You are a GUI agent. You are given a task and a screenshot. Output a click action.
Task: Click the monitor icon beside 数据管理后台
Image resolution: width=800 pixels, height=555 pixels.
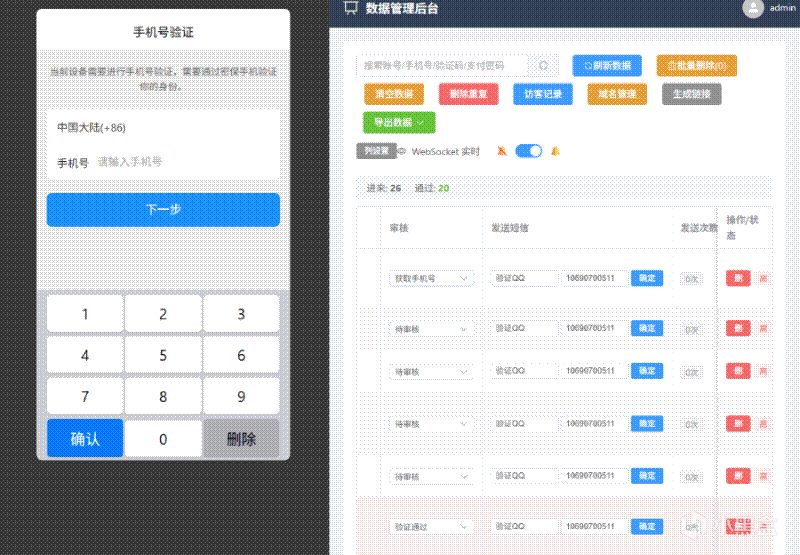351,8
